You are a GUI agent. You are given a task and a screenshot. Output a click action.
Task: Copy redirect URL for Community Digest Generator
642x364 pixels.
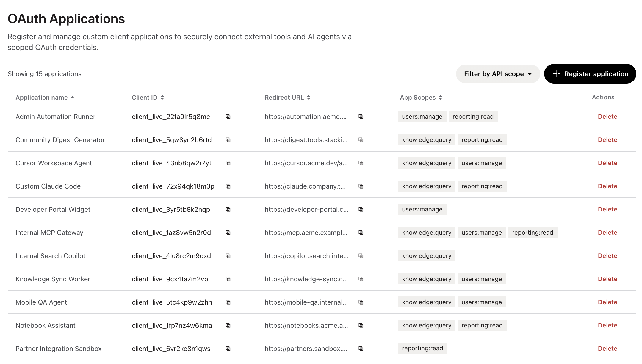[x=361, y=140]
